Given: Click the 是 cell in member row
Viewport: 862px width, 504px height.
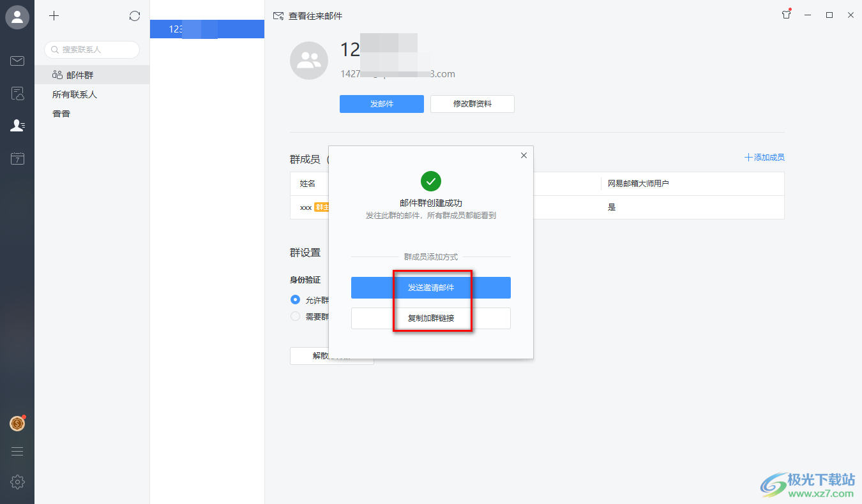Looking at the screenshot, I should tap(612, 207).
